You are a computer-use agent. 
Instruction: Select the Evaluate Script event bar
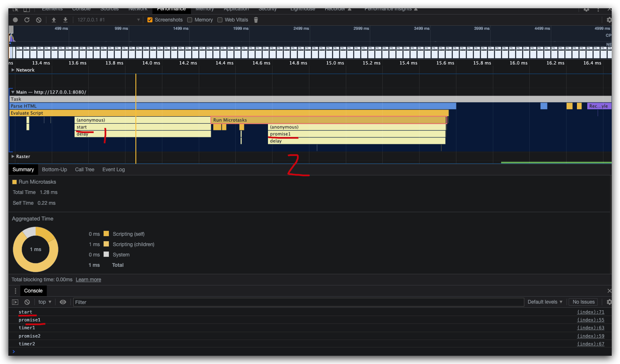[x=229, y=113]
